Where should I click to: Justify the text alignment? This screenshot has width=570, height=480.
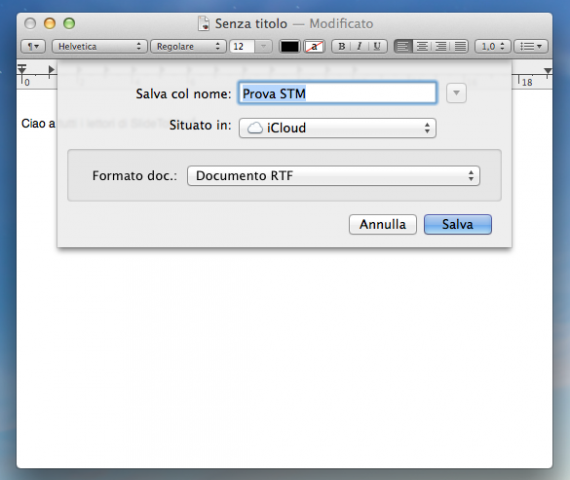pyautogui.click(x=460, y=47)
